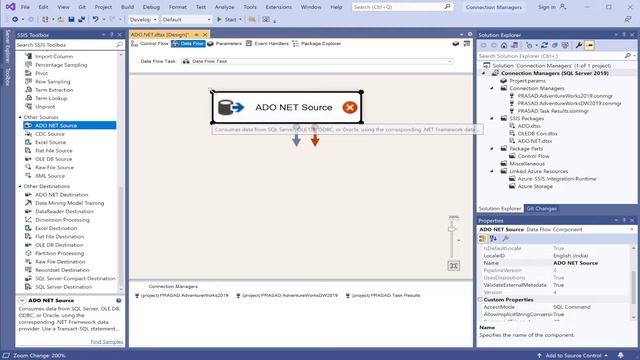
Task: Click the notifications bell in the status bar
Action: [620, 356]
